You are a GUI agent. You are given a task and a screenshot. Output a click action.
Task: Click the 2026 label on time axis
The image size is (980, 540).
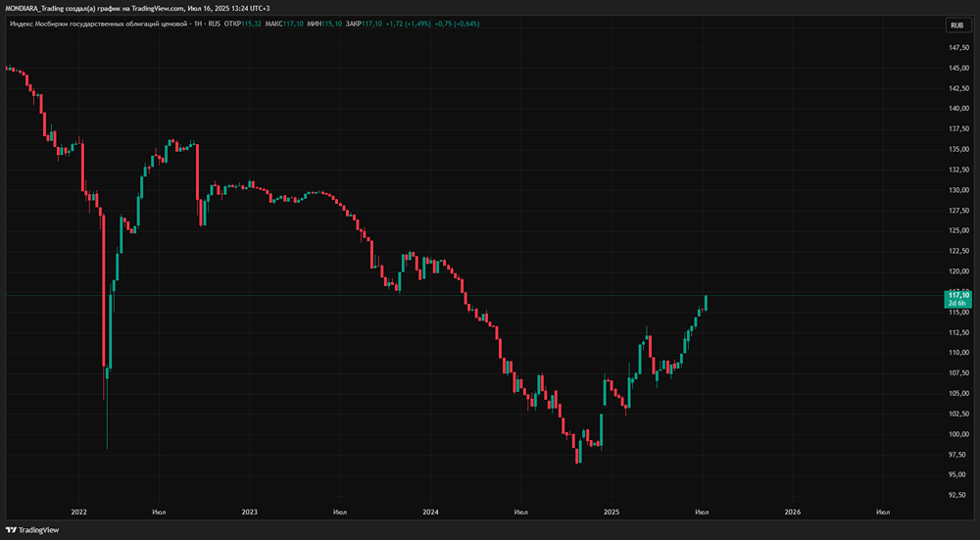click(x=793, y=512)
